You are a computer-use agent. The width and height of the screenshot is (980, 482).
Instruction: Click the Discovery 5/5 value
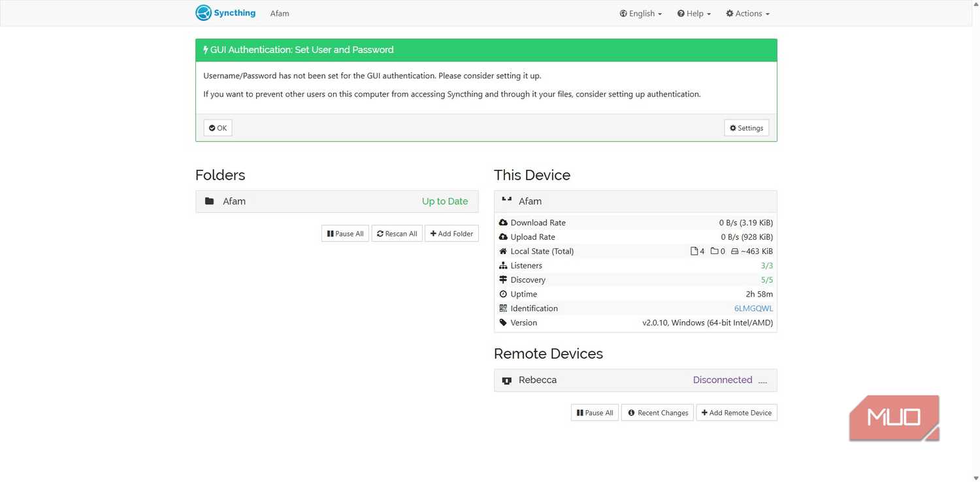(x=767, y=280)
